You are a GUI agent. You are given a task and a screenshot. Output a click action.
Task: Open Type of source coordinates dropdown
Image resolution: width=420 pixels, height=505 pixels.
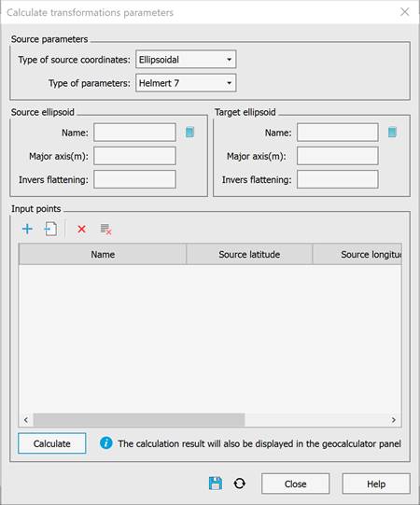[x=186, y=59]
